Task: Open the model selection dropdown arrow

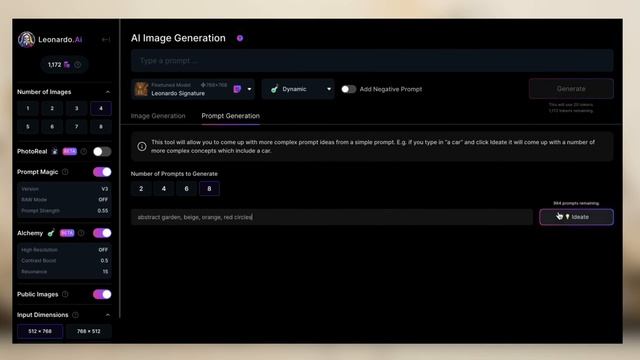Action: pos(249,89)
